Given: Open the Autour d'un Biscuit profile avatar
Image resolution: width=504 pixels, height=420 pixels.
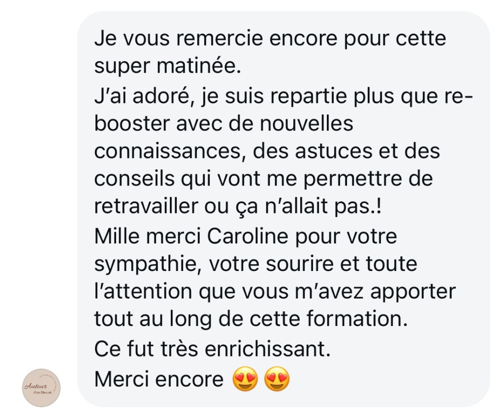Looking at the screenshot, I should coord(41,388).
